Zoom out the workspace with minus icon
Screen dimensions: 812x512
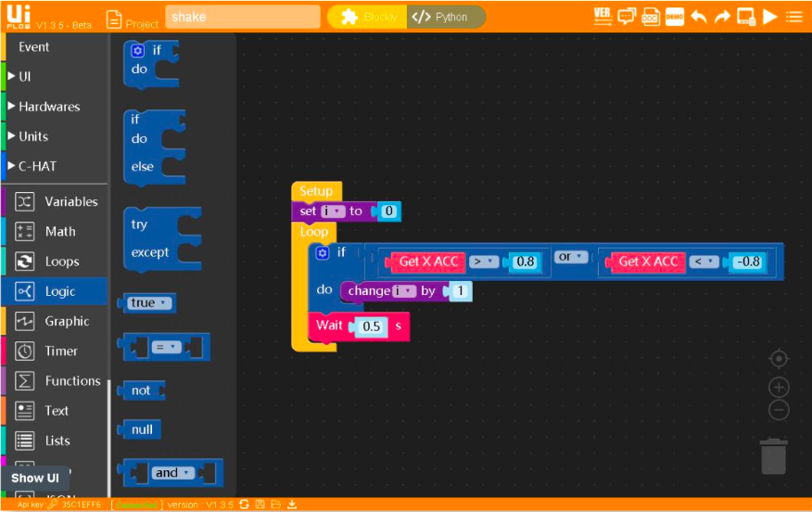(779, 410)
